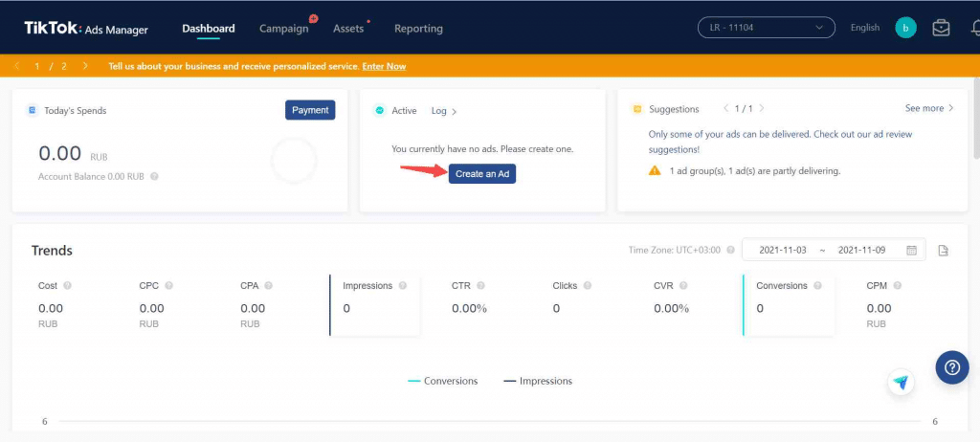The width and height of the screenshot is (980, 442).
Task: Click the paper plane feedback icon
Action: (x=901, y=382)
